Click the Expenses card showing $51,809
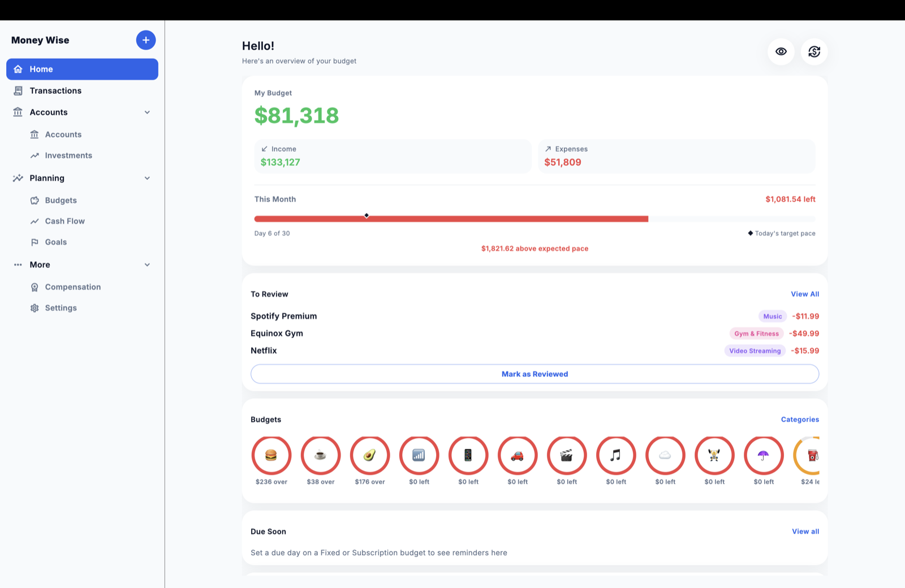The width and height of the screenshot is (905, 588). coord(676,156)
